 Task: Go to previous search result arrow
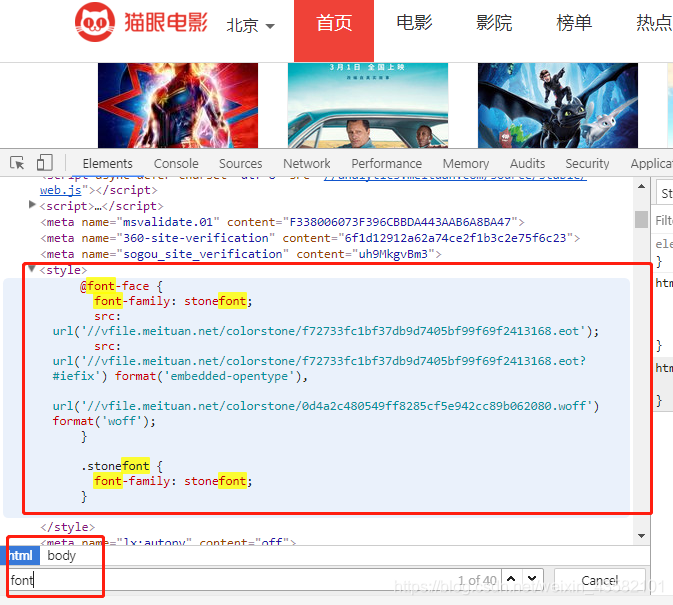[x=511, y=579]
